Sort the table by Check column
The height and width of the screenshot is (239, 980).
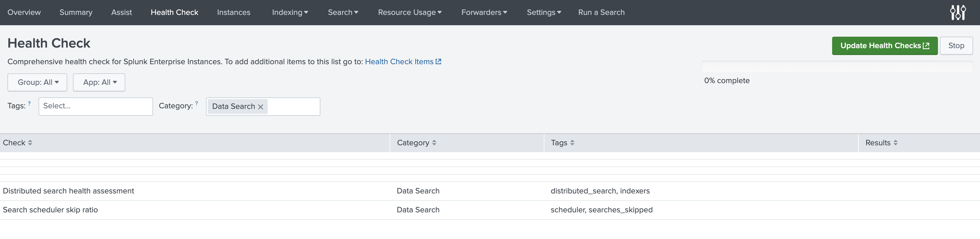click(17, 142)
